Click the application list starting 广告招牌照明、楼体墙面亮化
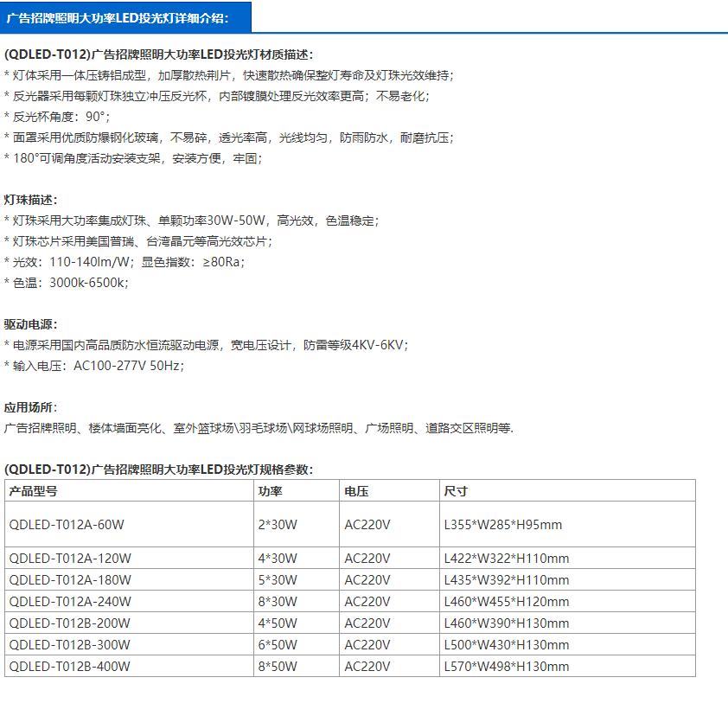 pyautogui.click(x=259, y=428)
